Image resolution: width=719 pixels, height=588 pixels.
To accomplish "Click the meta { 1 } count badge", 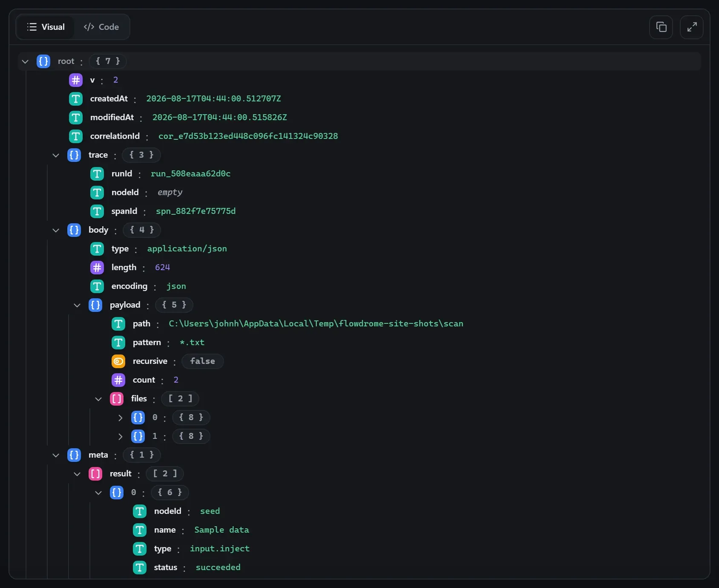I will coord(142,455).
